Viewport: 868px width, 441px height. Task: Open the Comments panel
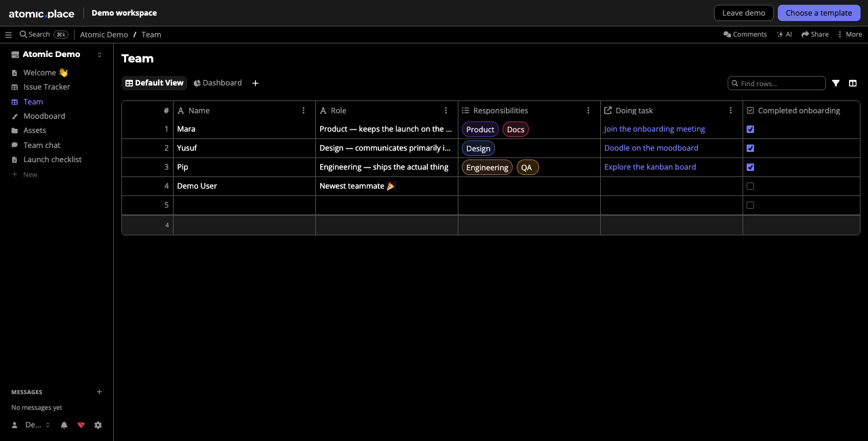[745, 35]
